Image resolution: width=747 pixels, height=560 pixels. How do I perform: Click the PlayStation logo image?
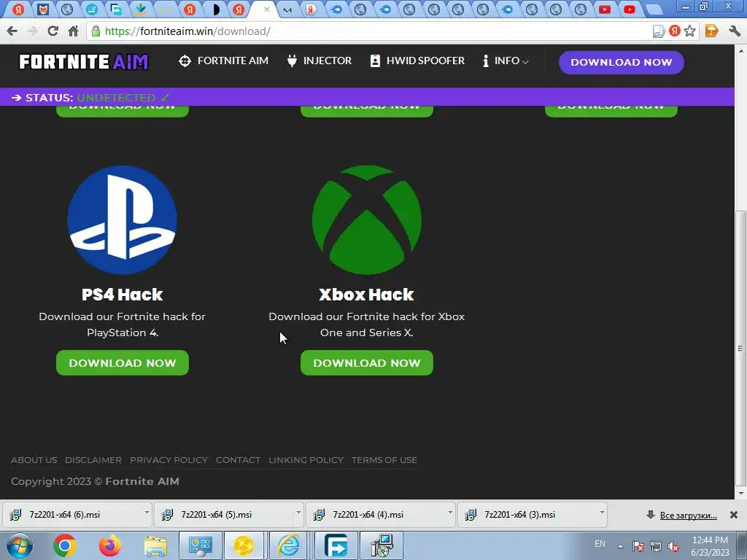(x=123, y=219)
